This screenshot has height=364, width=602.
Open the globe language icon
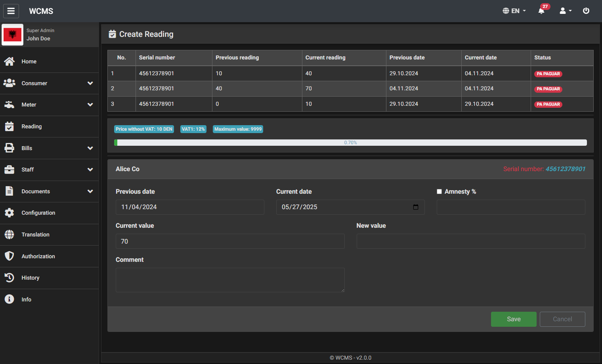coord(506,11)
